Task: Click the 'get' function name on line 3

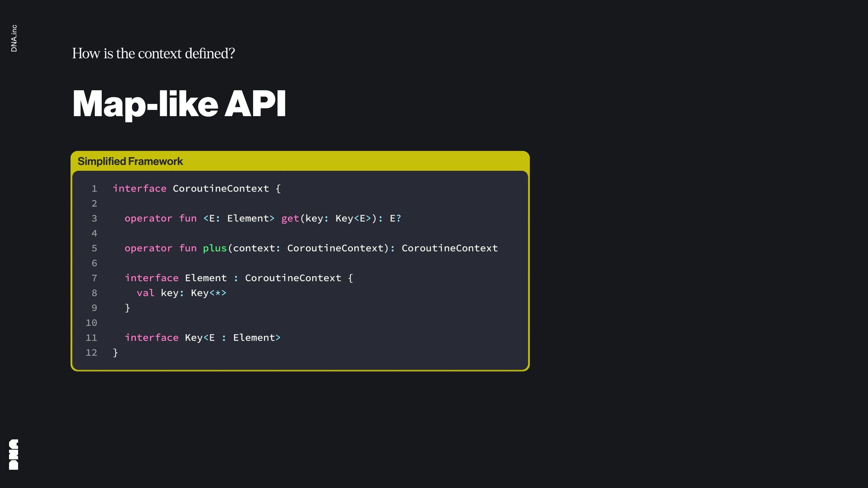Action: click(x=290, y=219)
